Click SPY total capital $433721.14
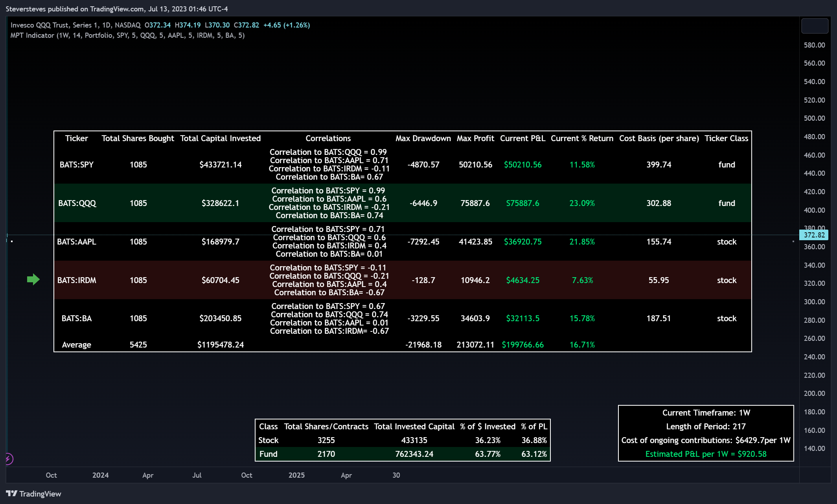 point(221,165)
